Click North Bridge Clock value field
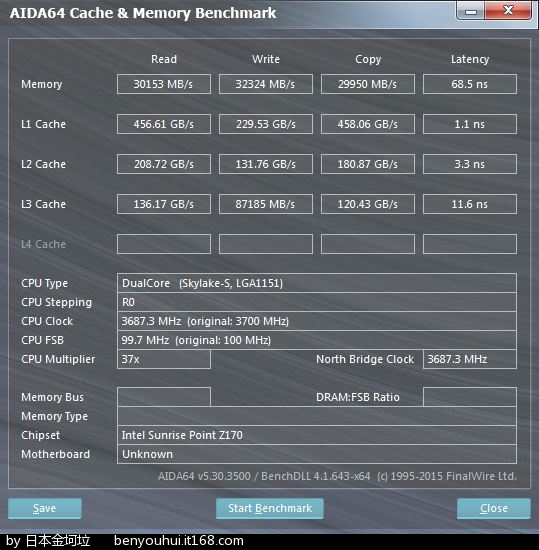The width and height of the screenshot is (539, 550). (470, 359)
